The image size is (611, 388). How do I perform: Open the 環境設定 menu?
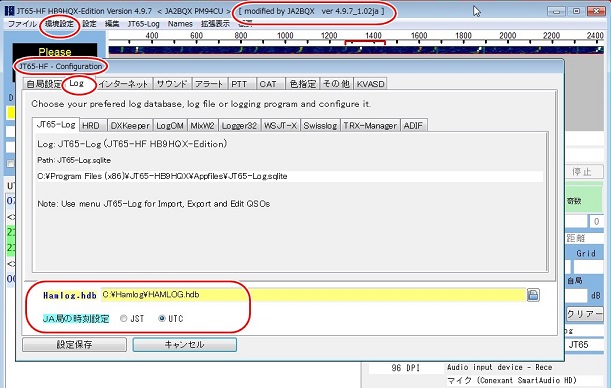(x=59, y=24)
